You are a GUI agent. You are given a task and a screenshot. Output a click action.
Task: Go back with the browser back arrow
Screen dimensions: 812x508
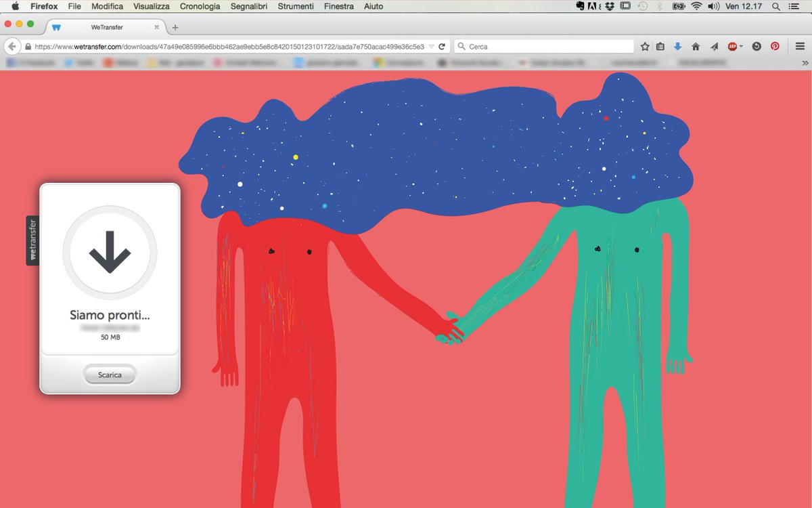[x=12, y=47]
